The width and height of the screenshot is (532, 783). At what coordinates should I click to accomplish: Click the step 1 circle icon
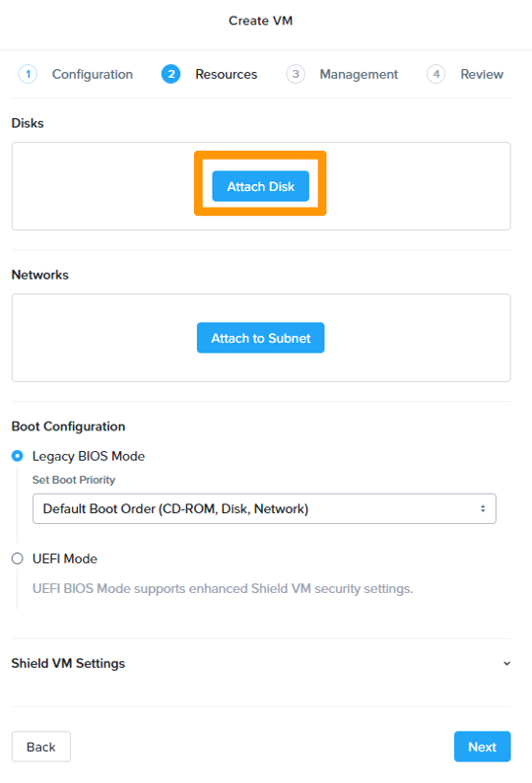click(x=28, y=75)
